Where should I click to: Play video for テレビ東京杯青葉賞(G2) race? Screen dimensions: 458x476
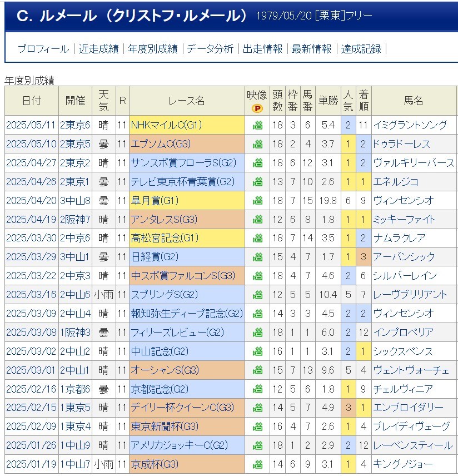click(x=257, y=182)
